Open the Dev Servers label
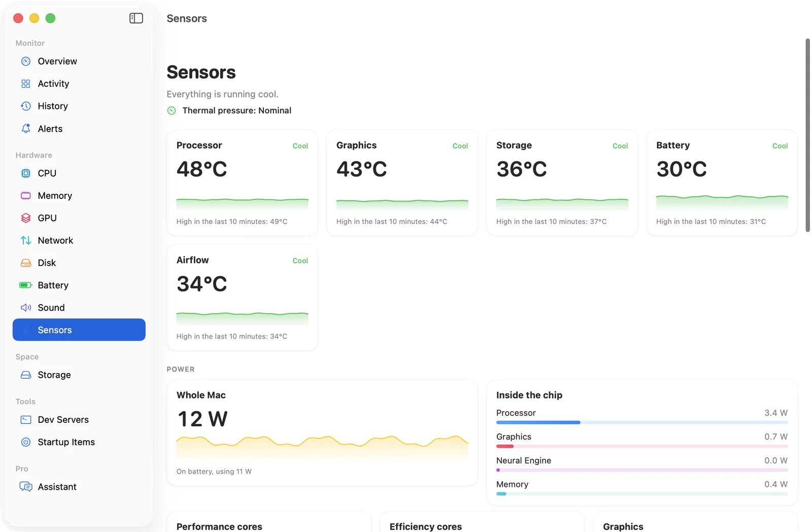812x532 pixels. (x=63, y=419)
